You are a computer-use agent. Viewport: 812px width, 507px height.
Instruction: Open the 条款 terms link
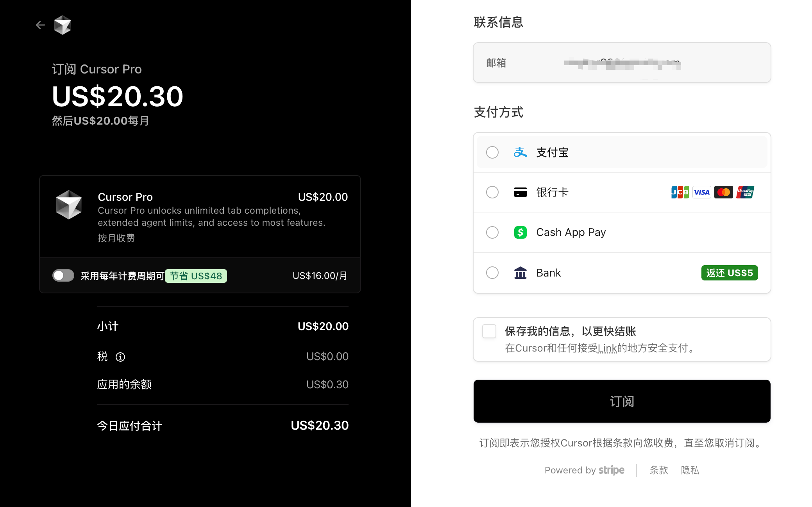tap(659, 470)
